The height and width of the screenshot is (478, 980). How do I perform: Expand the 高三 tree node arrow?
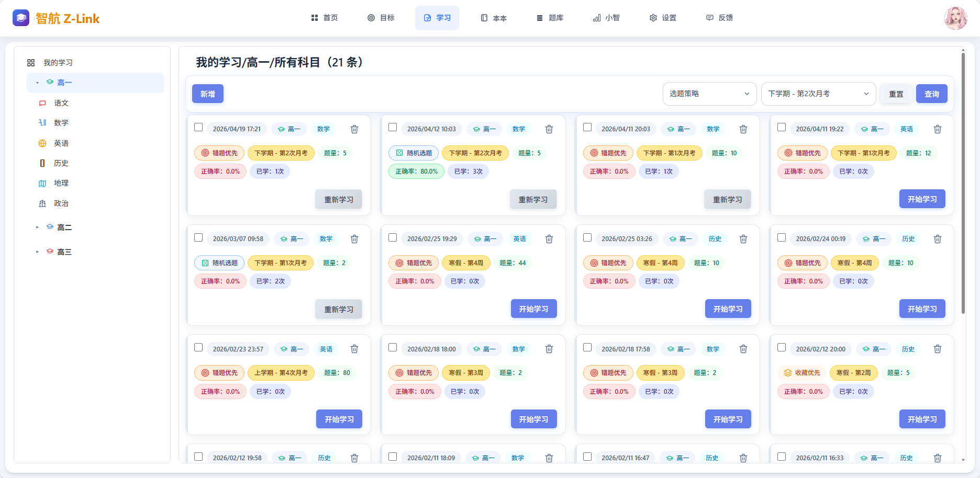tap(37, 252)
